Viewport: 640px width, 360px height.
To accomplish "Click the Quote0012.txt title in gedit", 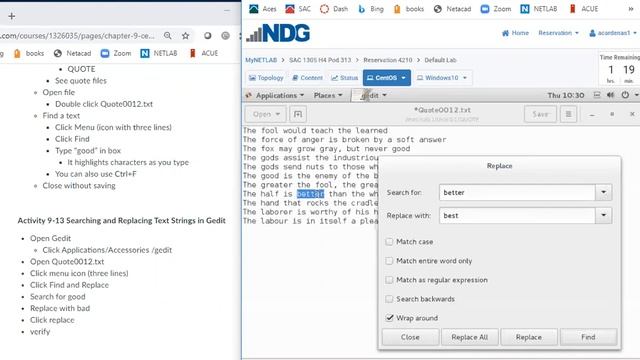I will pos(442,110).
